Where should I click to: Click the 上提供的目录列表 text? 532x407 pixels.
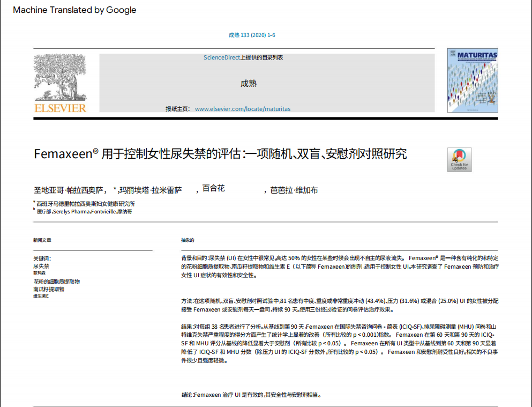tap(261, 57)
